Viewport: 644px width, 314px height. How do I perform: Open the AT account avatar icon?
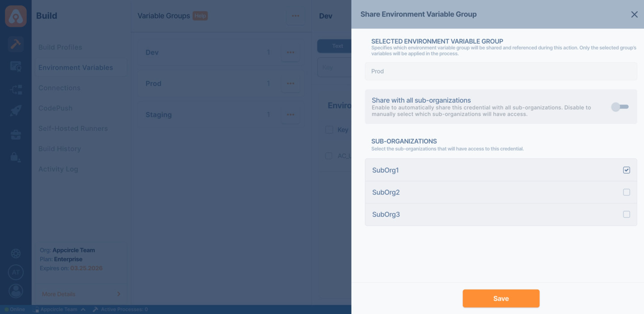(16, 272)
